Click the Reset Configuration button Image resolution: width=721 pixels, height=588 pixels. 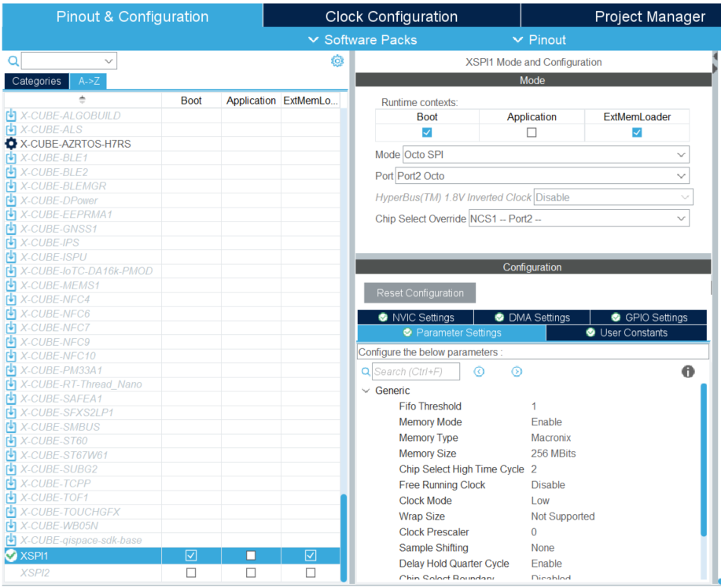420,293
